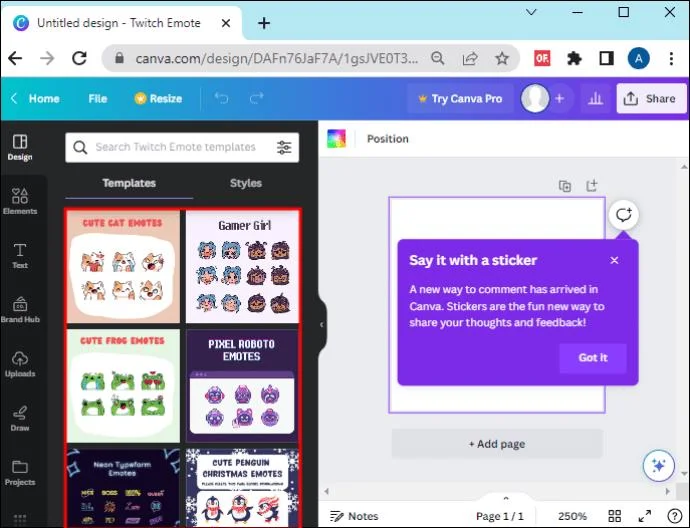The height and width of the screenshot is (528, 690).
Task: Switch to the Styles tab
Action: tap(246, 183)
